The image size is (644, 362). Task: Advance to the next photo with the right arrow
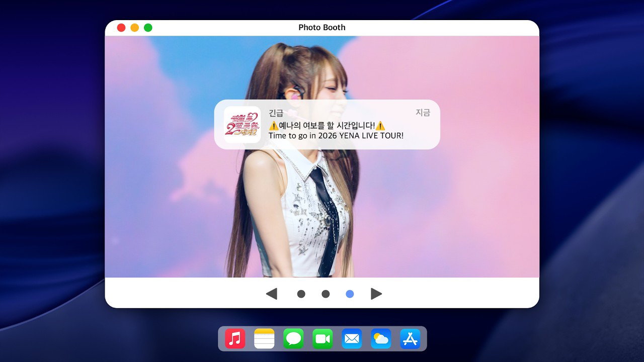(x=376, y=294)
